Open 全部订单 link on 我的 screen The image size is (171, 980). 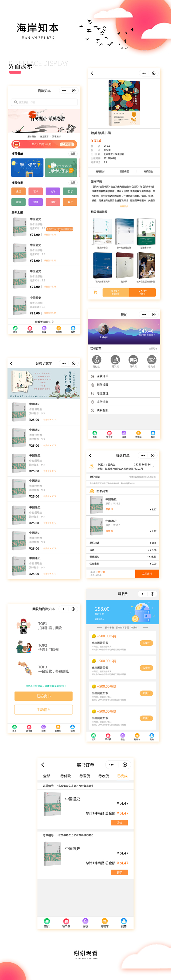point(153,349)
